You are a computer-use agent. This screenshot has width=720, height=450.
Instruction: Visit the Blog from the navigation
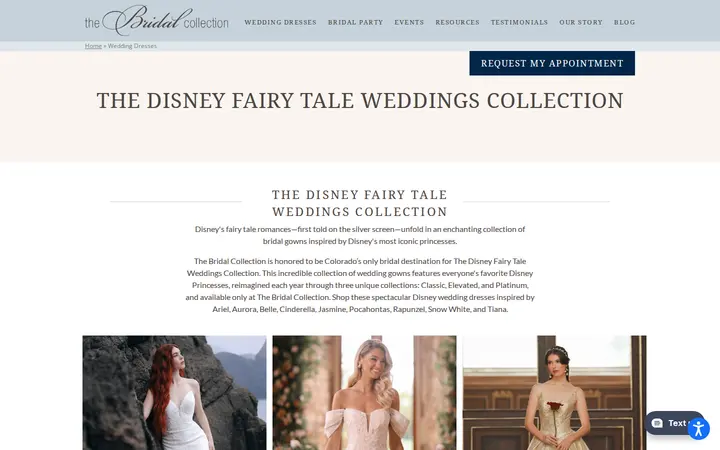click(x=624, y=22)
